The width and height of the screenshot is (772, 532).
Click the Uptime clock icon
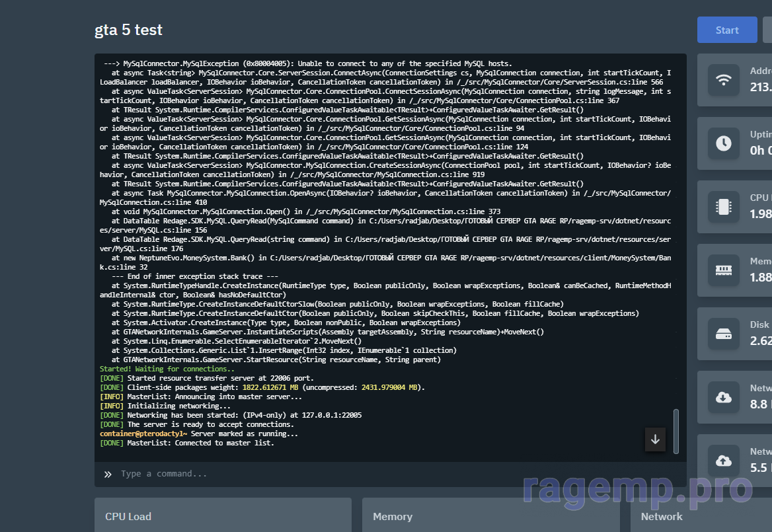(x=723, y=143)
